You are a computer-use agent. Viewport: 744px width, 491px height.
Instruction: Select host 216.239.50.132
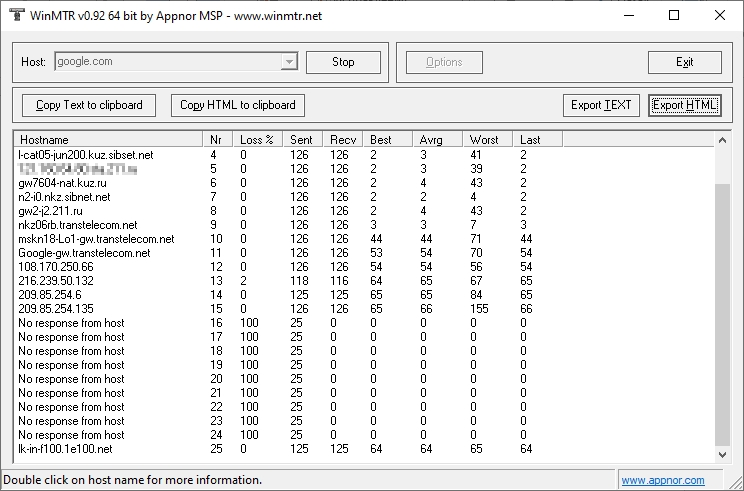point(56,281)
